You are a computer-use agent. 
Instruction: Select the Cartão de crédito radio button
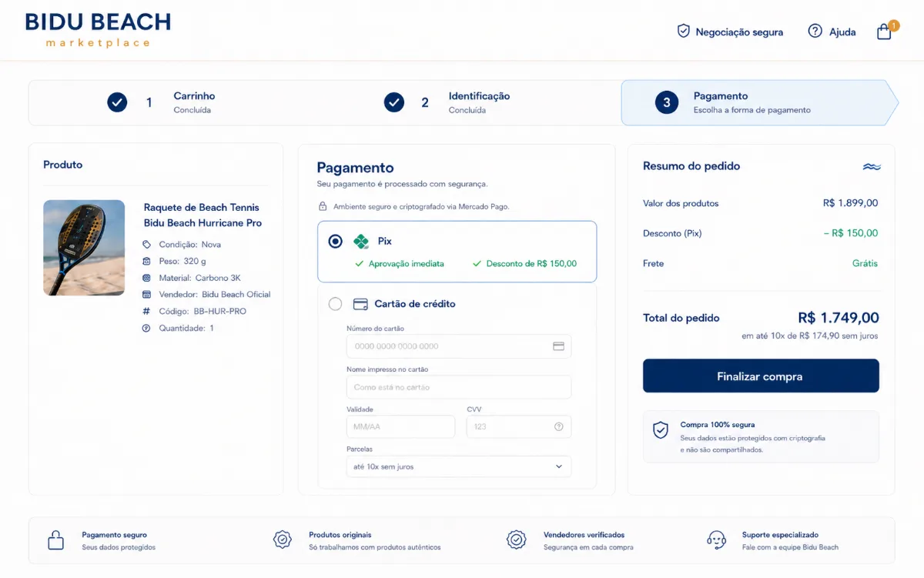click(335, 304)
